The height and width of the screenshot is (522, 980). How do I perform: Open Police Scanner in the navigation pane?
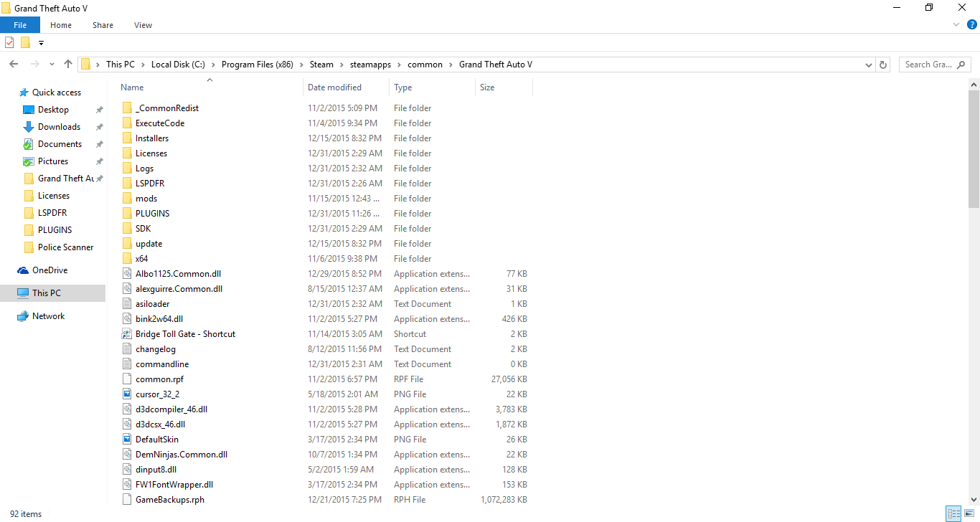(x=65, y=247)
